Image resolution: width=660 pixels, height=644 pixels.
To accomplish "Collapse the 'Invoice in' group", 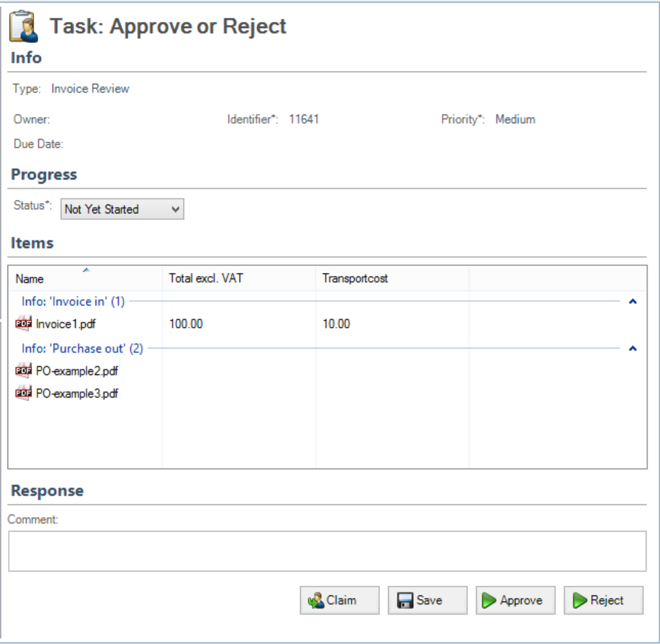I will pyautogui.click(x=632, y=301).
